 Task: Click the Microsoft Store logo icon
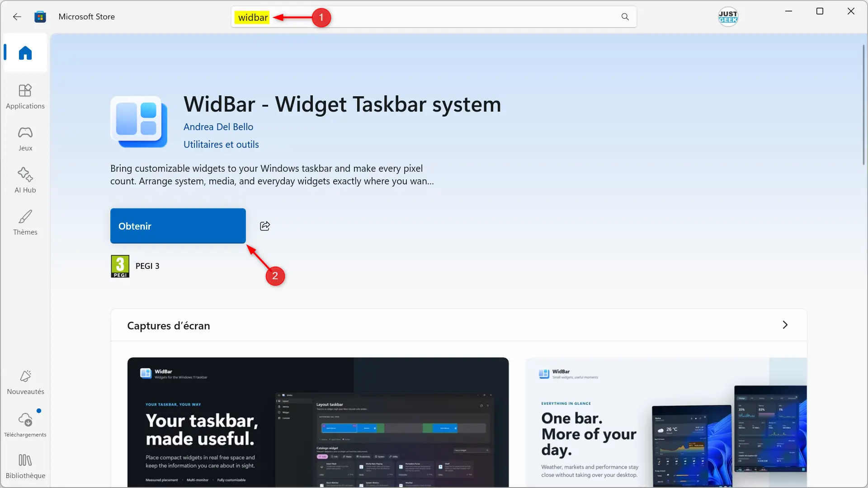tap(40, 17)
